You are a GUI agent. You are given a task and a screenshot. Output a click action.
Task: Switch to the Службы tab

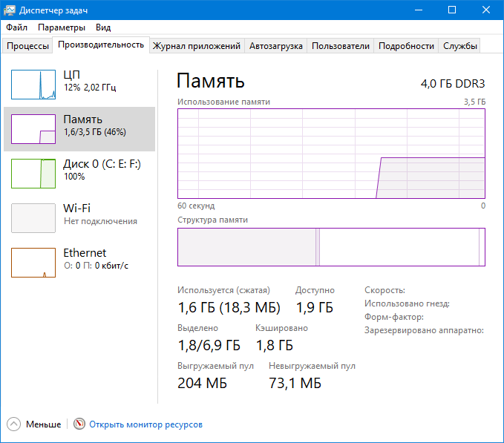(x=460, y=46)
